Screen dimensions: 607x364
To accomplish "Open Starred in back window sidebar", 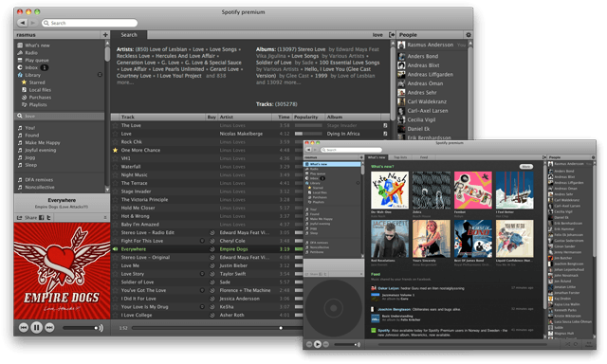I will pos(37,82).
